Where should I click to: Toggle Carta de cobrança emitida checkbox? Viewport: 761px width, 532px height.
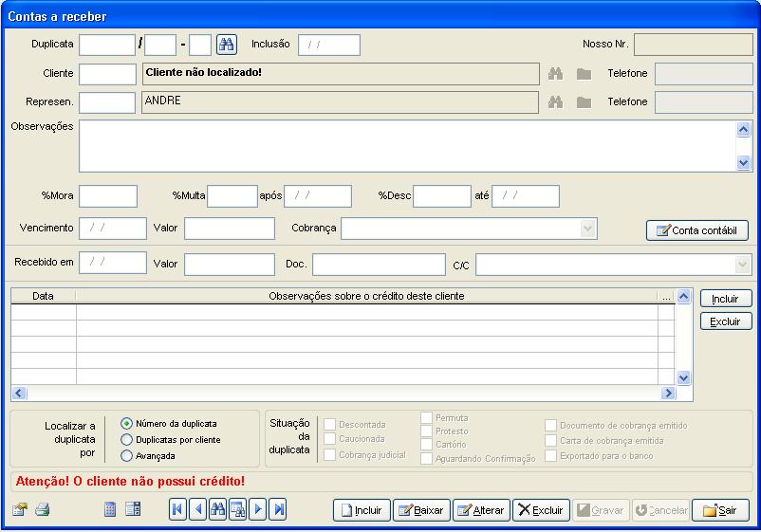click(551, 441)
